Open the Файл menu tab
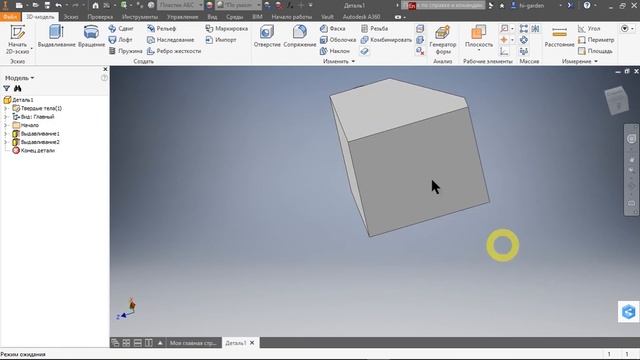The image size is (640, 360). pyautogui.click(x=10, y=17)
